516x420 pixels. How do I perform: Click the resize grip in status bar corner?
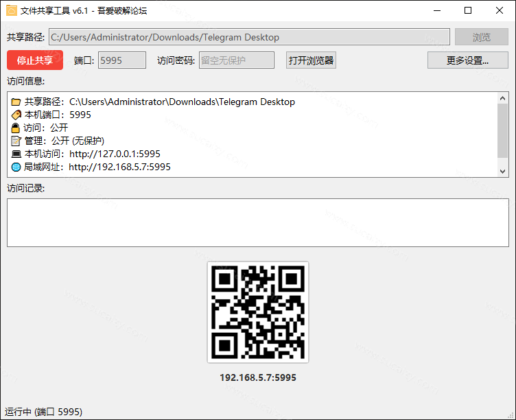coord(511,415)
